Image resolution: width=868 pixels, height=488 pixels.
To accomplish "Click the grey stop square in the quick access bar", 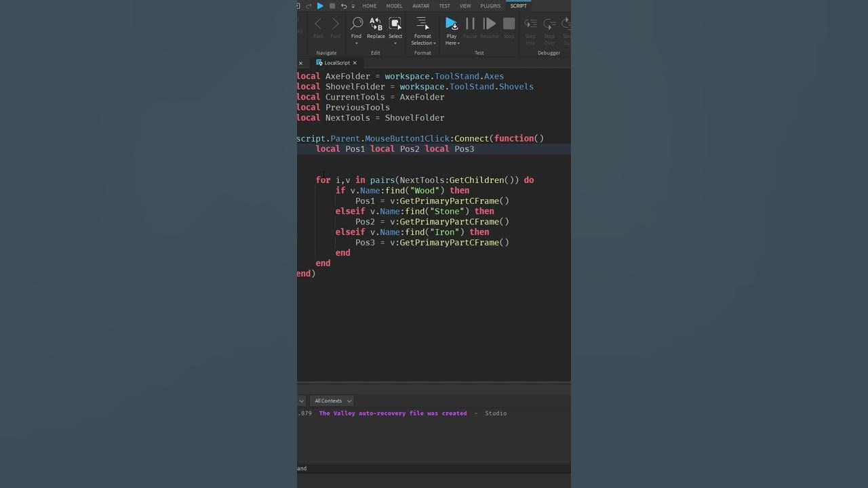I will (332, 6).
